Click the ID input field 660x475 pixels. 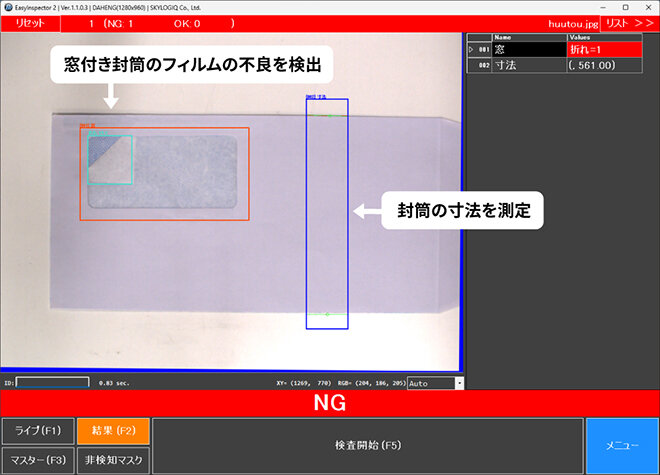pos(52,382)
